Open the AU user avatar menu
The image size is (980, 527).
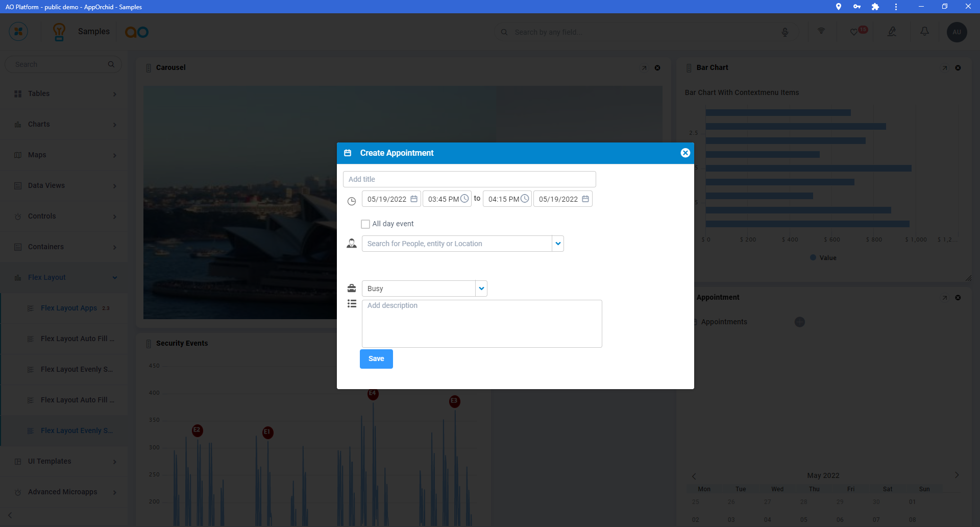tap(957, 32)
